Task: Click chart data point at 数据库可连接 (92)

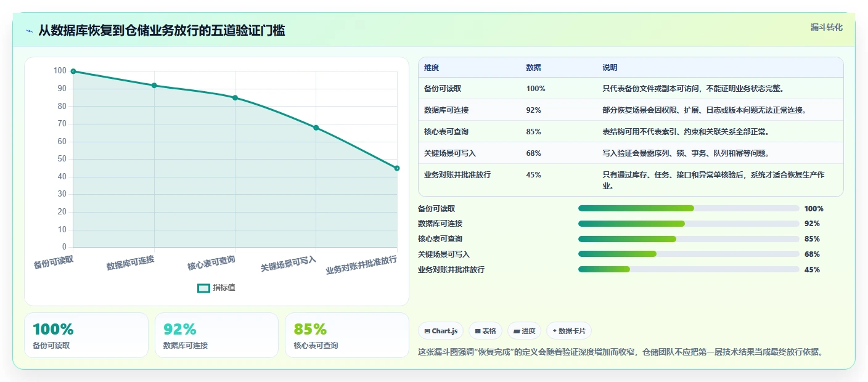Action: pyautogui.click(x=154, y=86)
